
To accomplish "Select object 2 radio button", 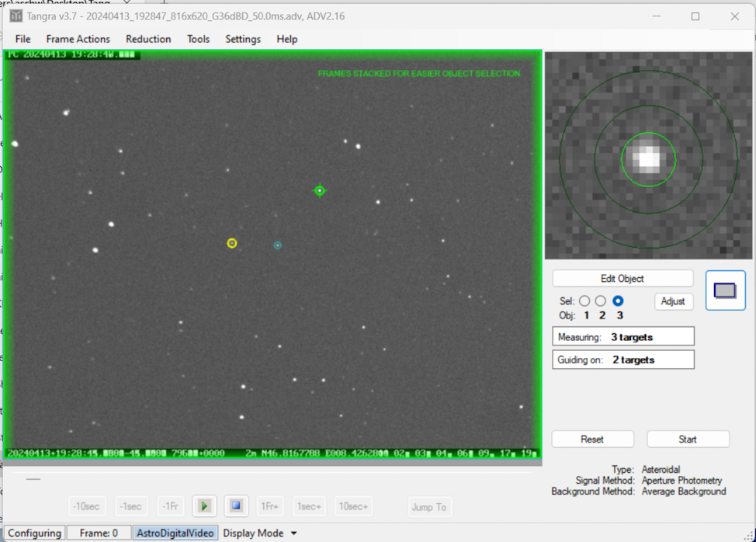I will coord(602,301).
